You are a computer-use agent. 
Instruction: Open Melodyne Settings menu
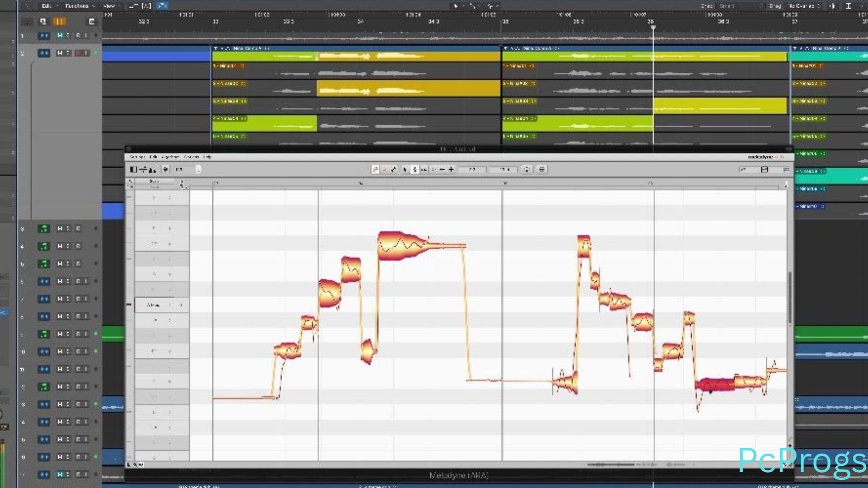[137, 157]
